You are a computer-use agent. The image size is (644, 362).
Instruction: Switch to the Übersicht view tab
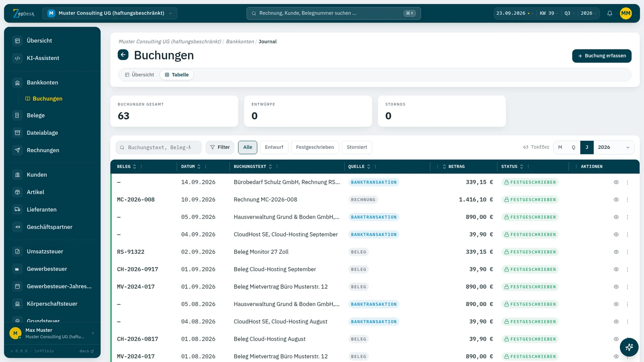(140, 75)
